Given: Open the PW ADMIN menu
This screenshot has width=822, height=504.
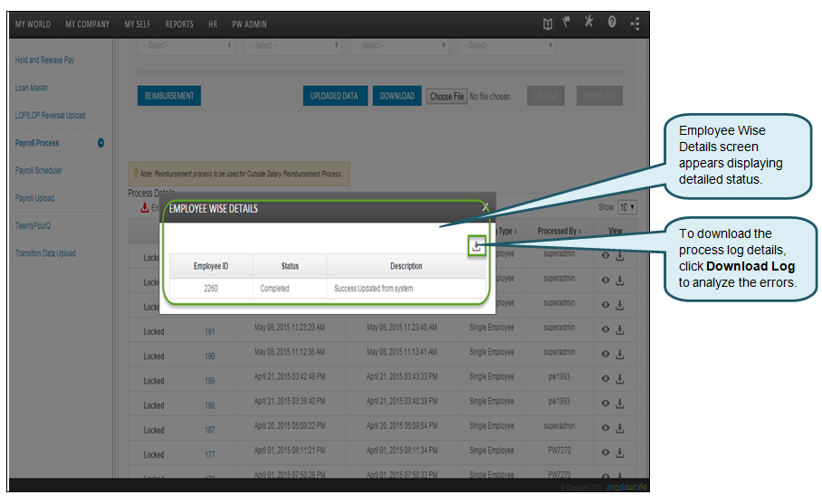Looking at the screenshot, I should point(249,24).
